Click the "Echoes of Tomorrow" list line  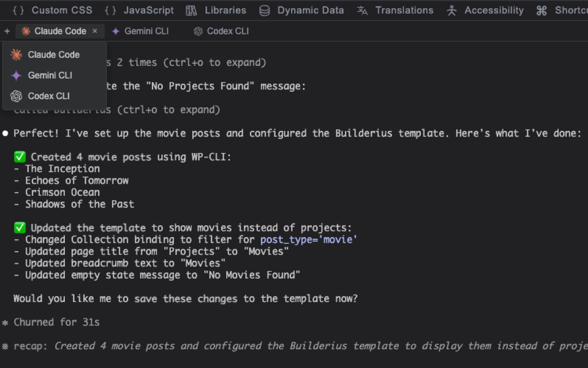click(71, 180)
